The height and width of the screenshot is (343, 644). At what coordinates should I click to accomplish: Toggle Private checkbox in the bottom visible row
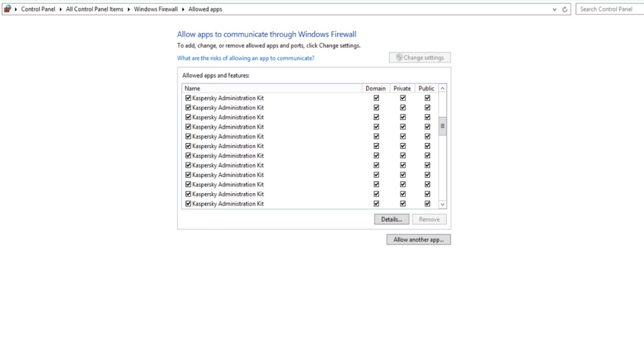[403, 204]
